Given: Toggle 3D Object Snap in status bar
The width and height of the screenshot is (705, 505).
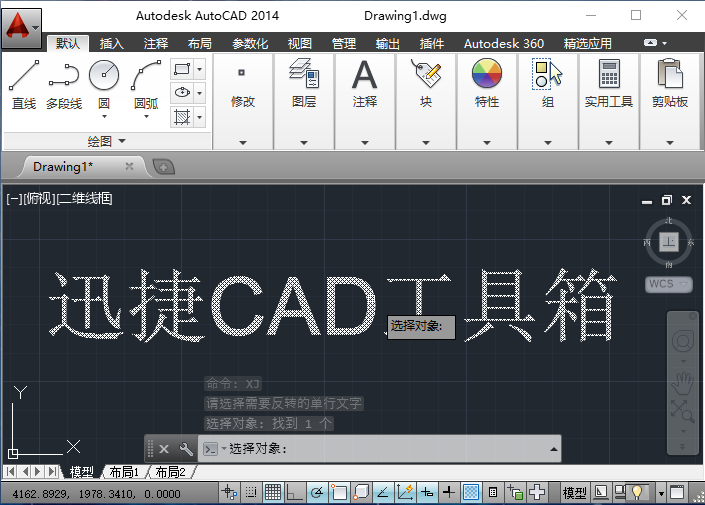Looking at the screenshot, I should pyautogui.click(x=361, y=493).
